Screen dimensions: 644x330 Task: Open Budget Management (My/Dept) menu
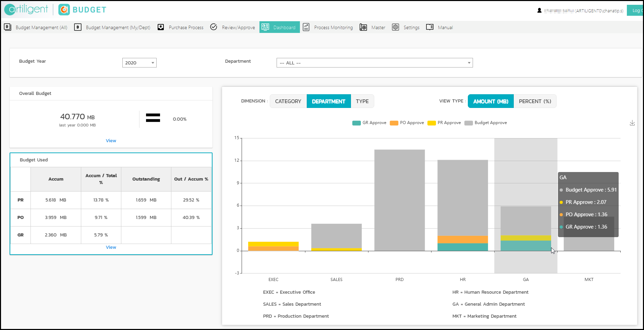click(x=118, y=27)
